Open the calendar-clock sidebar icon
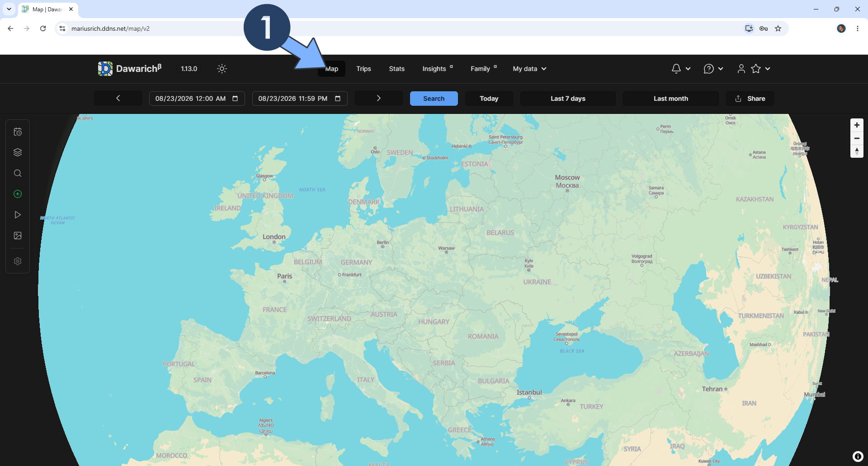The width and height of the screenshot is (868, 466). pyautogui.click(x=18, y=132)
